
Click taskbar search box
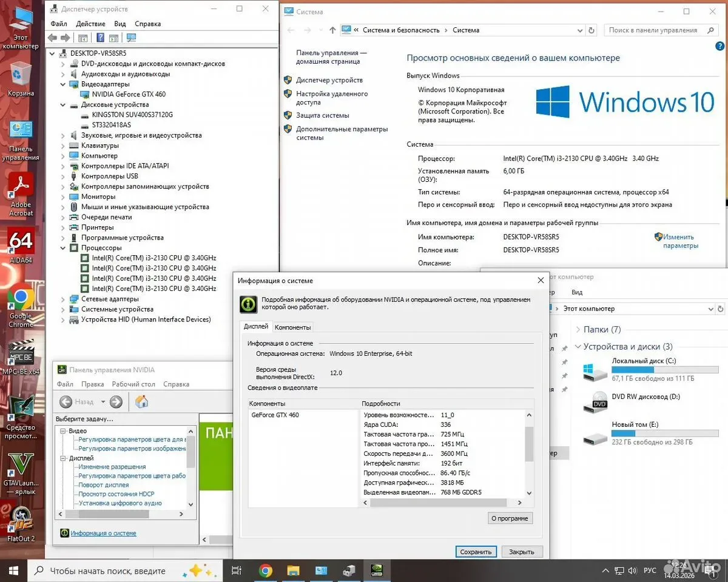click(x=125, y=570)
